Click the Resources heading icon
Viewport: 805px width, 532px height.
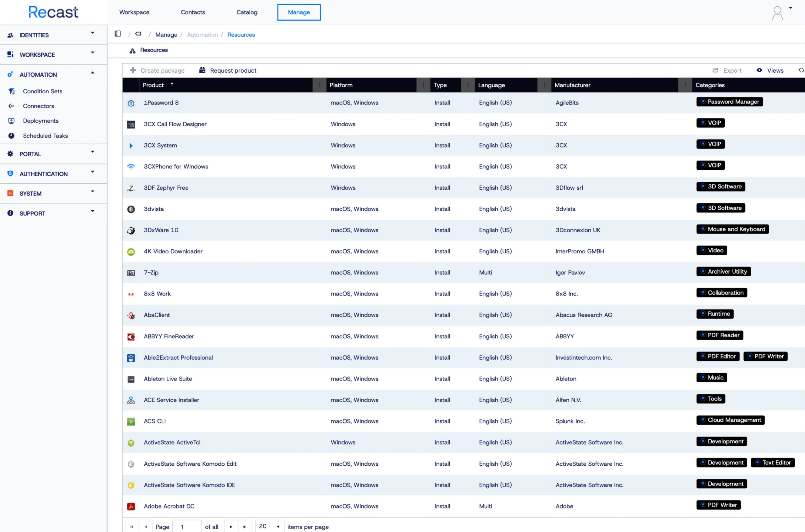[x=133, y=51]
